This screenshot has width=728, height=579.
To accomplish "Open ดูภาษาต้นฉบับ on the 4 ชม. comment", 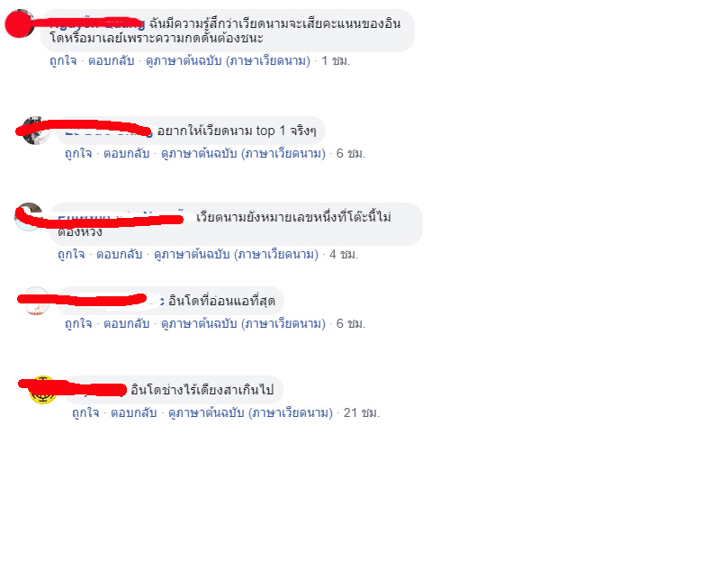I will click(236, 254).
